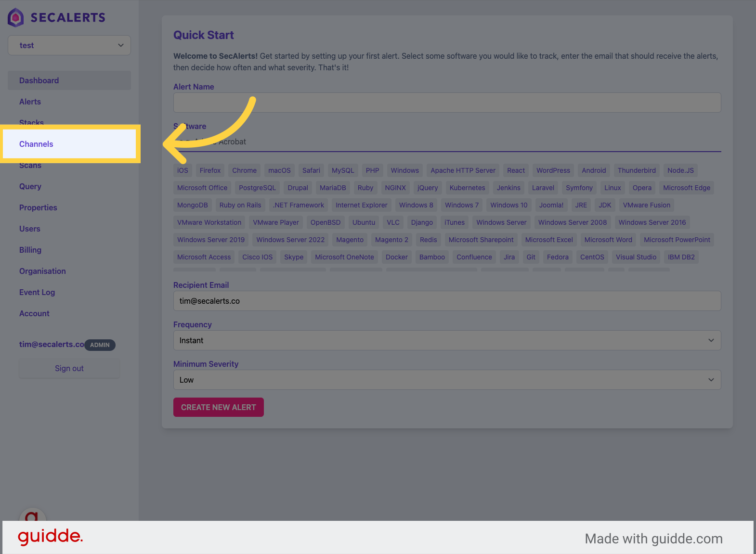Pick the PostgreSQL software tag

(258, 188)
